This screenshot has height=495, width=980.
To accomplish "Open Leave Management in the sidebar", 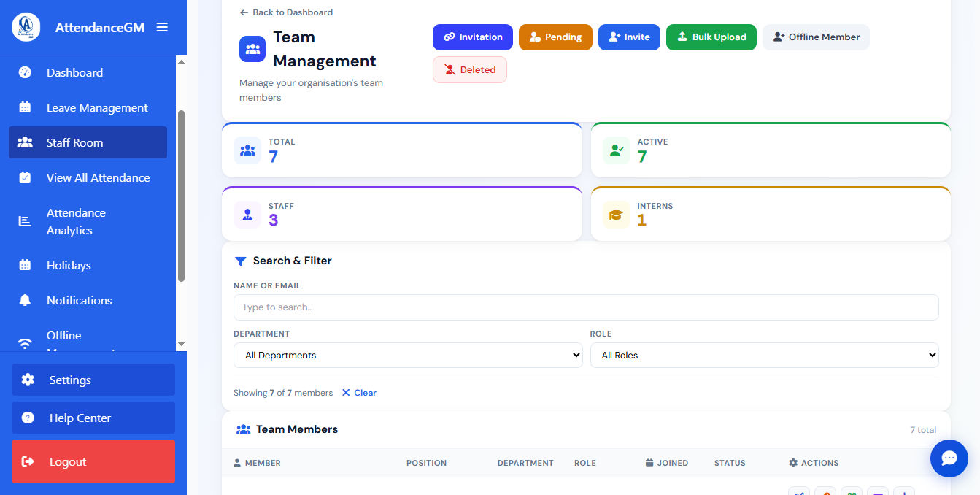I will click(x=88, y=107).
